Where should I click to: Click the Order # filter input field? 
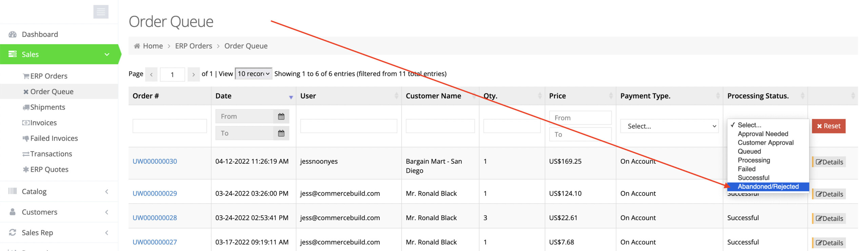pos(170,126)
